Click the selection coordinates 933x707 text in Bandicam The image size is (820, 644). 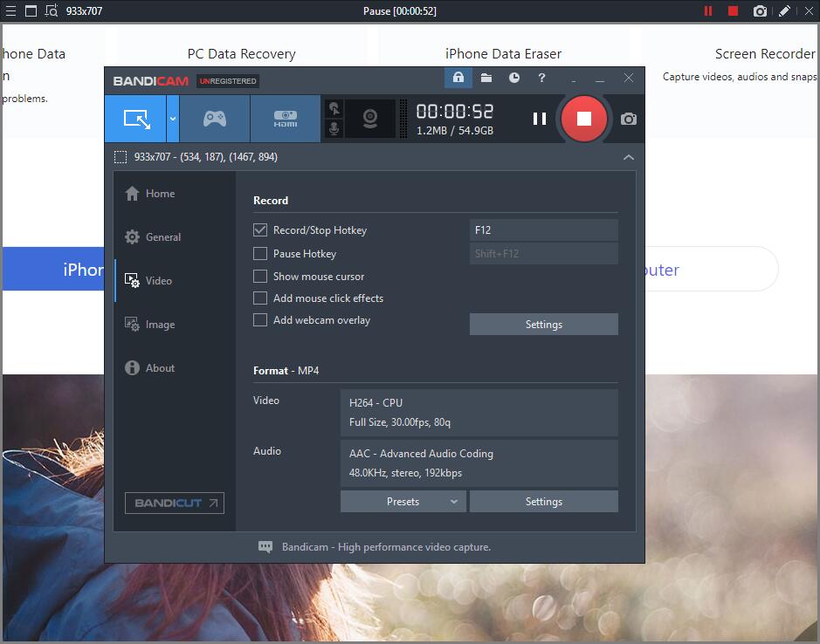click(x=205, y=157)
